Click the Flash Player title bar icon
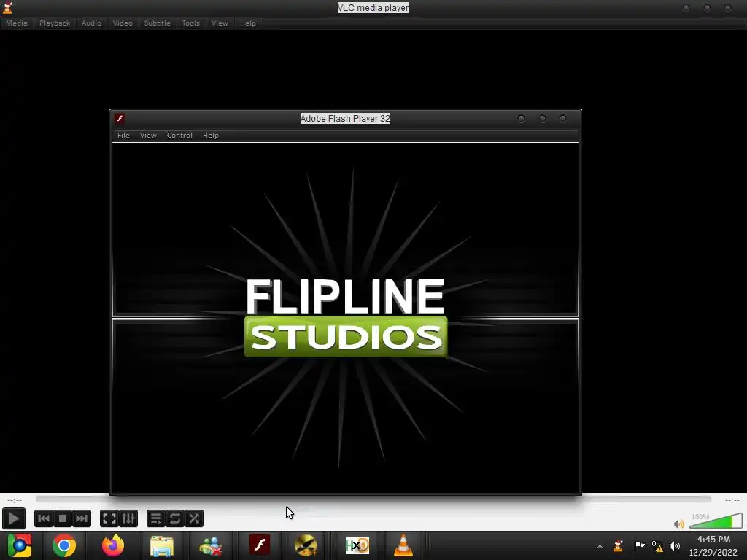Screen dimensions: 747x560 (x=120, y=118)
